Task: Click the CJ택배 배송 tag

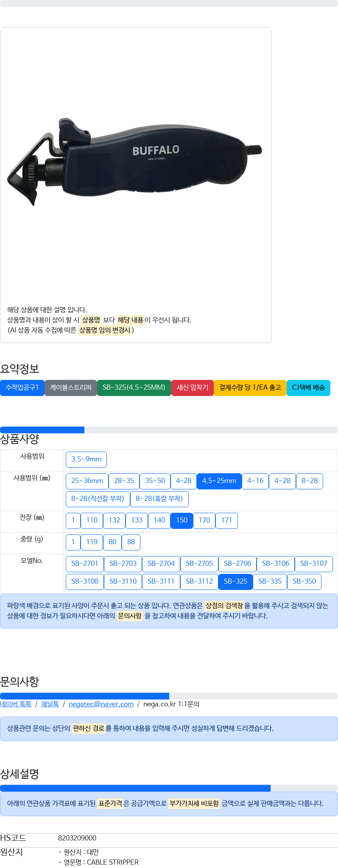Action: pyautogui.click(x=308, y=388)
